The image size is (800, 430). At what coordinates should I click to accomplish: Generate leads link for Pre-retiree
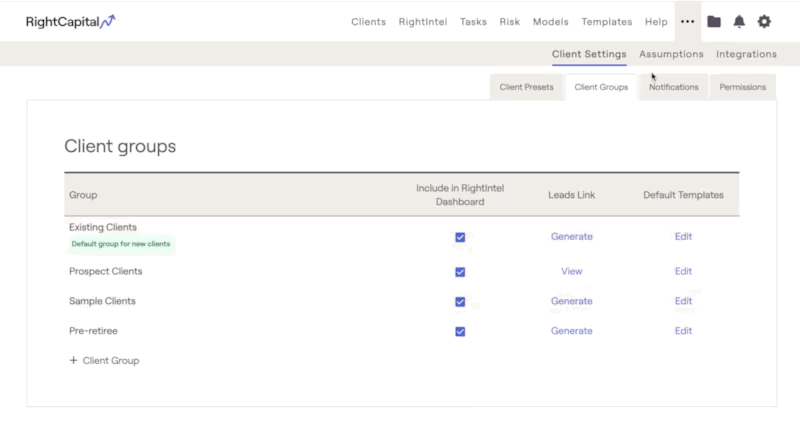pos(571,331)
